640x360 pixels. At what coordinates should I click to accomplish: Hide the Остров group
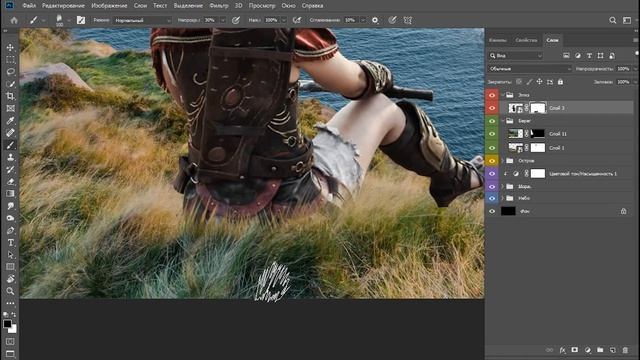coord(492,161)
